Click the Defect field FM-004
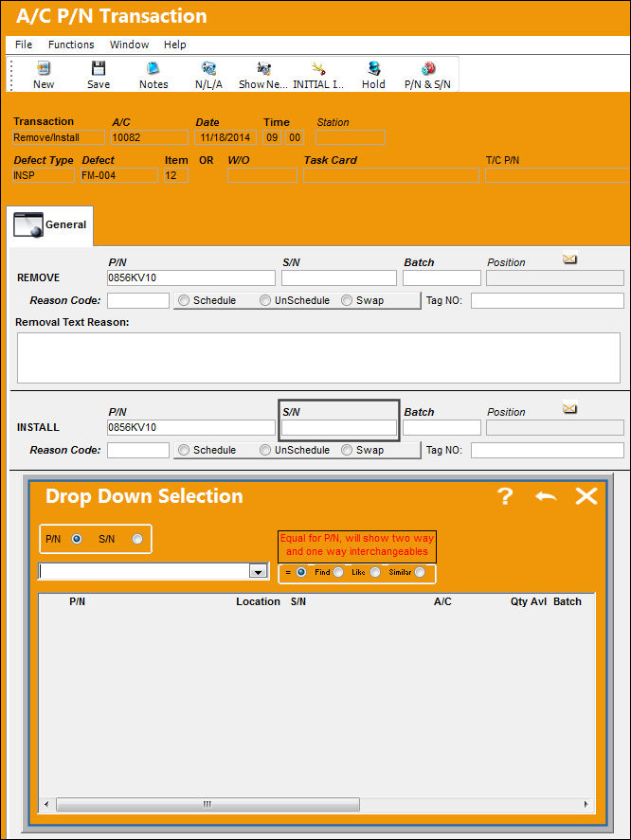The height and width of the screenshot is (840, 631). 119,175
